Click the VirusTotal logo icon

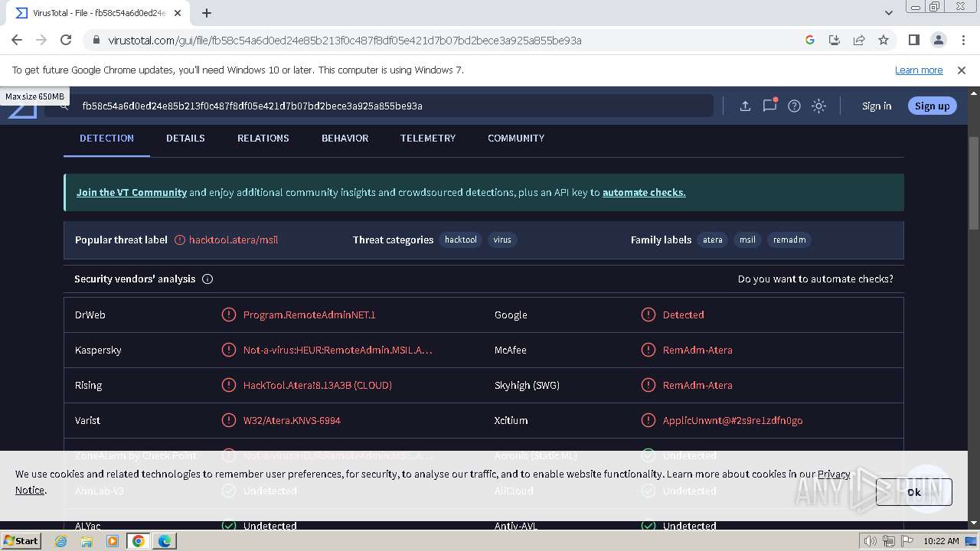click(x=23, y=111)
